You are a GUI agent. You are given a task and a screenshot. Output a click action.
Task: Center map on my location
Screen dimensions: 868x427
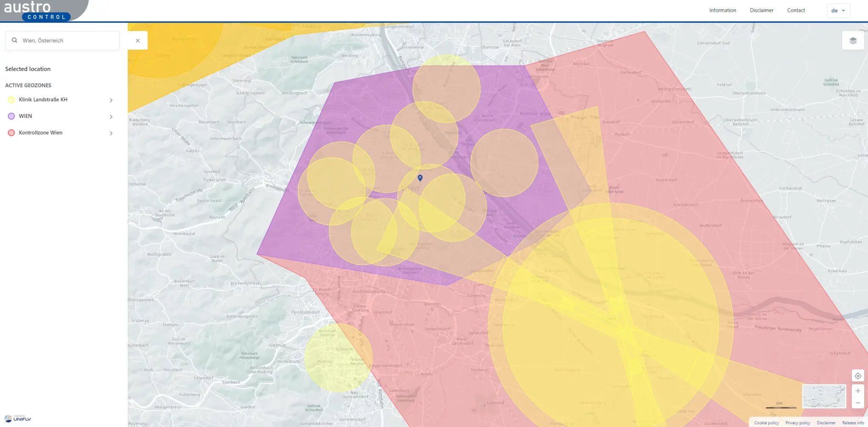[858, 376]
